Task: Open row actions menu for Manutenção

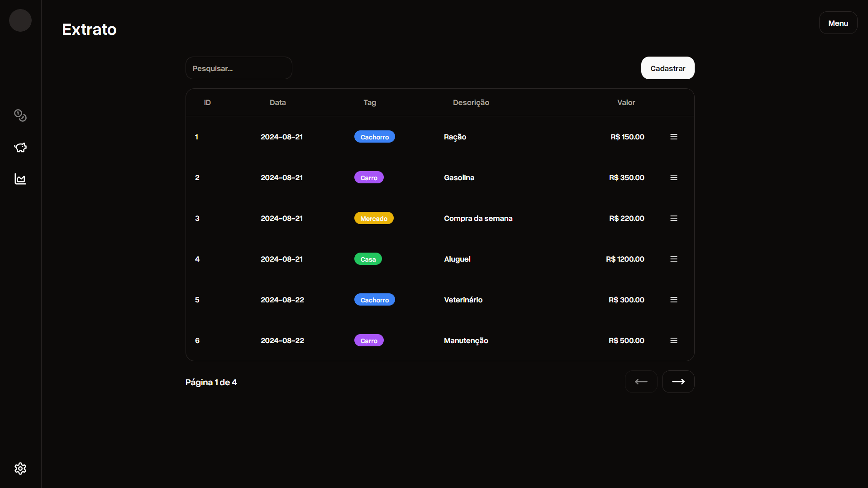Action: (x=674, y=340)
